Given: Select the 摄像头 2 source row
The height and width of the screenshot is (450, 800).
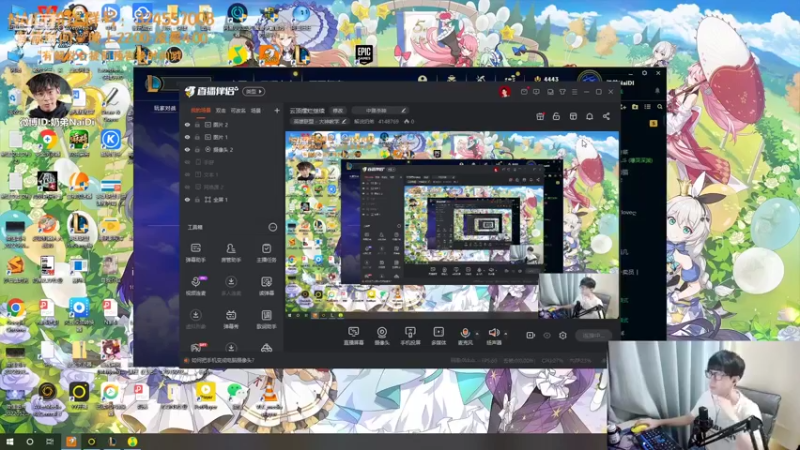Looking at the screenshot, I should pyautogui.click(x=233, y=150).
